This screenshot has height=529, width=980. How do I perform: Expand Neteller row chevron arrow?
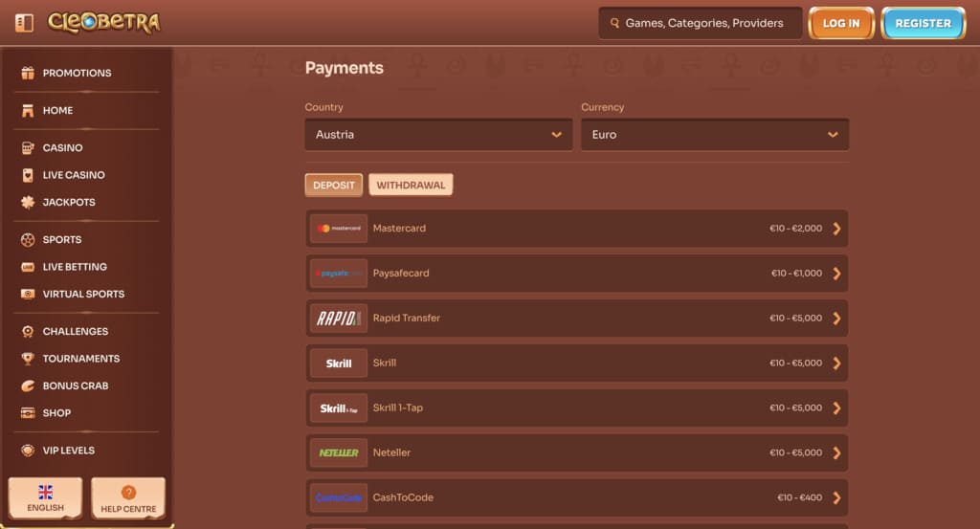(x=836, y=453)
